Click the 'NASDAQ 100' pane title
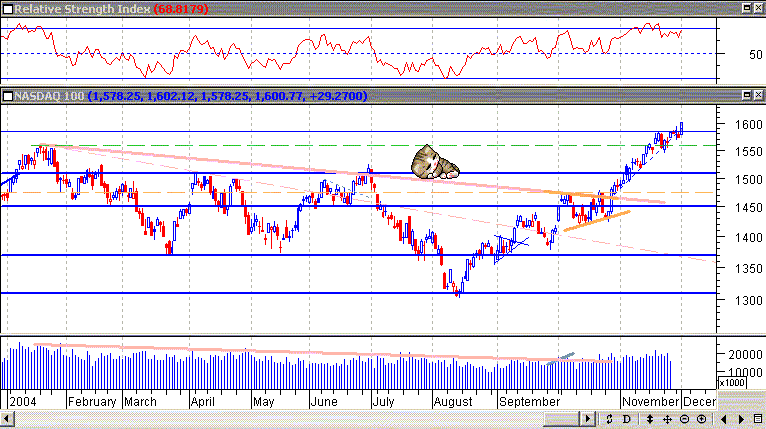This screenshot has height=429, width=766. [49, 96]
